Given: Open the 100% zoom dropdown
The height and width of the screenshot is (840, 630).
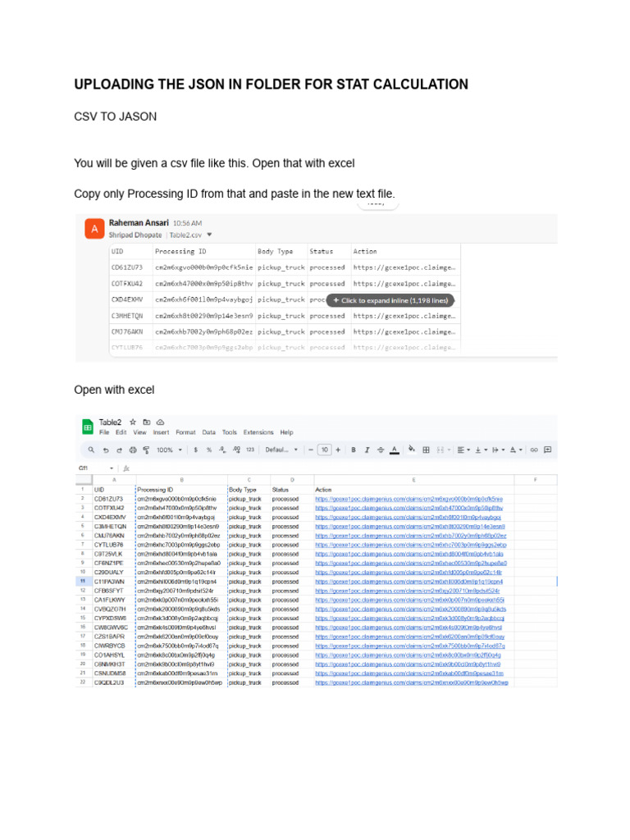Looking at the screenshot, I should click(x=171, y=450).
